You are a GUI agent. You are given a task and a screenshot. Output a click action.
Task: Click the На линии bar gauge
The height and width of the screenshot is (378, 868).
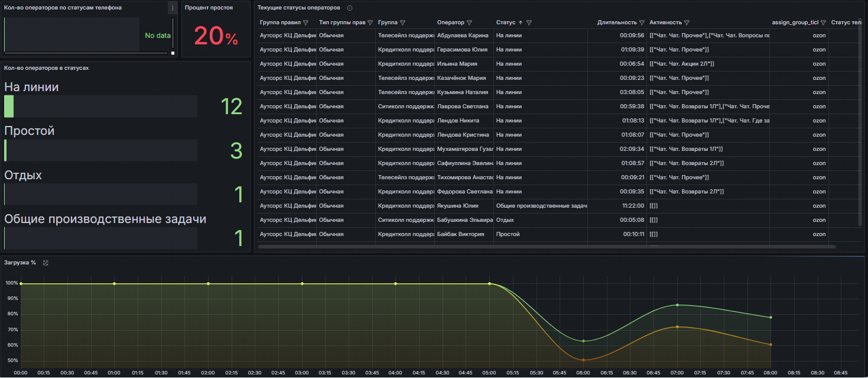point(100,106)
